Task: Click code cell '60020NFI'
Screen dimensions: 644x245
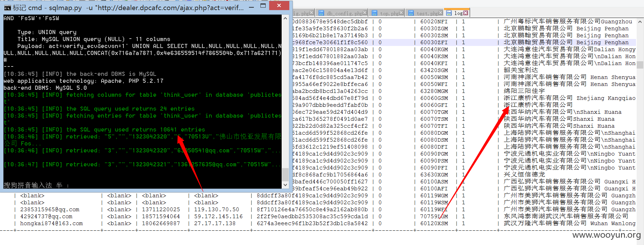Action: [434, 22]
